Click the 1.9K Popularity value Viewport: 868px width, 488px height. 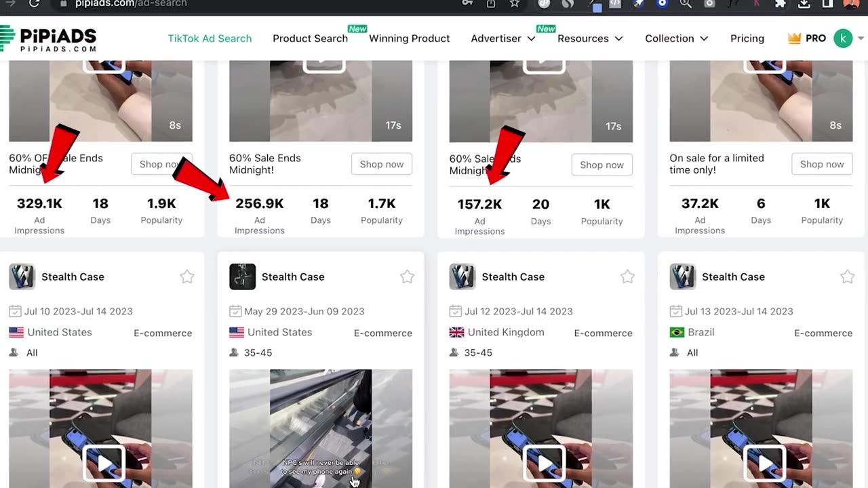click(161, 203)
